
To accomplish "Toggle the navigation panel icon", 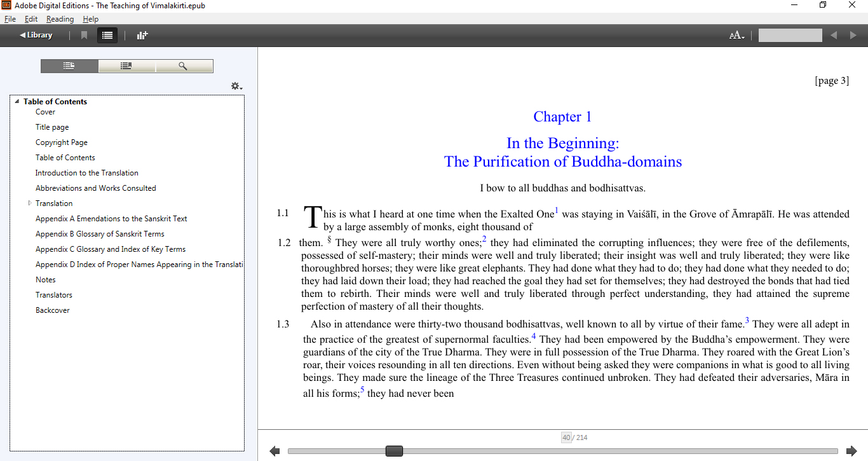I will [107, 36].
